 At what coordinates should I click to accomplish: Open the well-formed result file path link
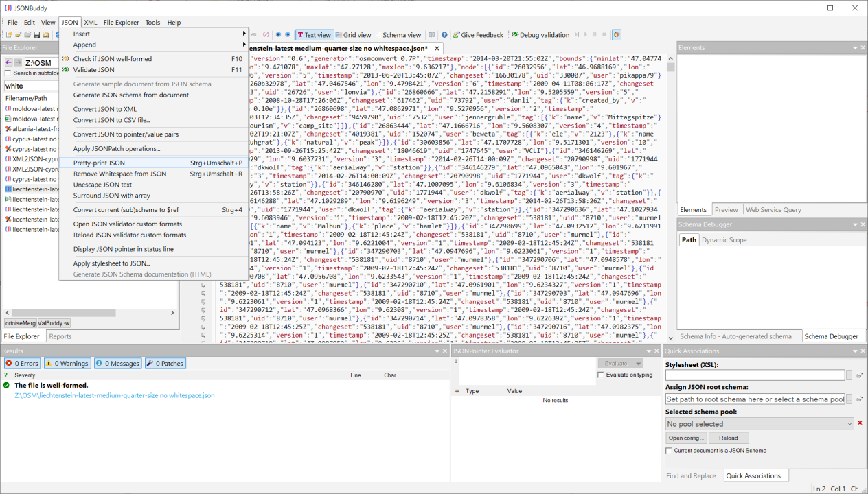115,395
